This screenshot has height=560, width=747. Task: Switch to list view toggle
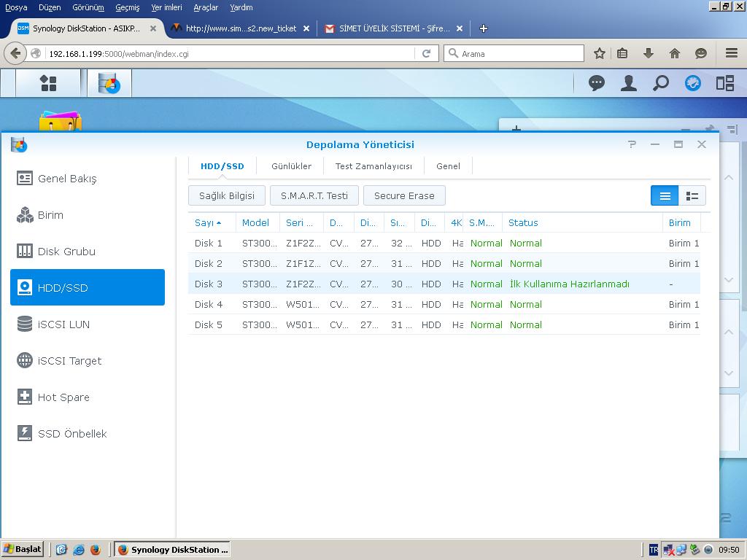pyautogui.click(x=665, y=195)
